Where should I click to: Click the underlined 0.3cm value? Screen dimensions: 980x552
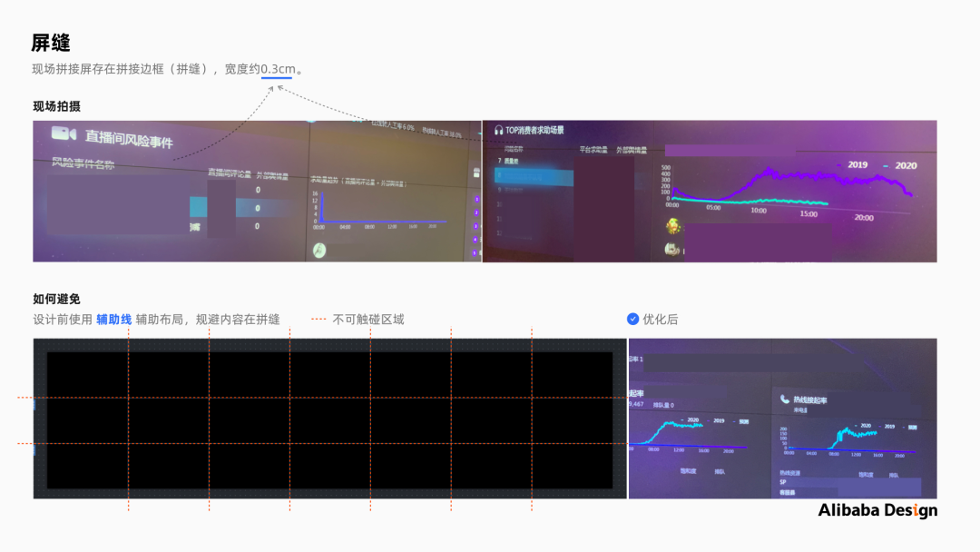[278, 69]
